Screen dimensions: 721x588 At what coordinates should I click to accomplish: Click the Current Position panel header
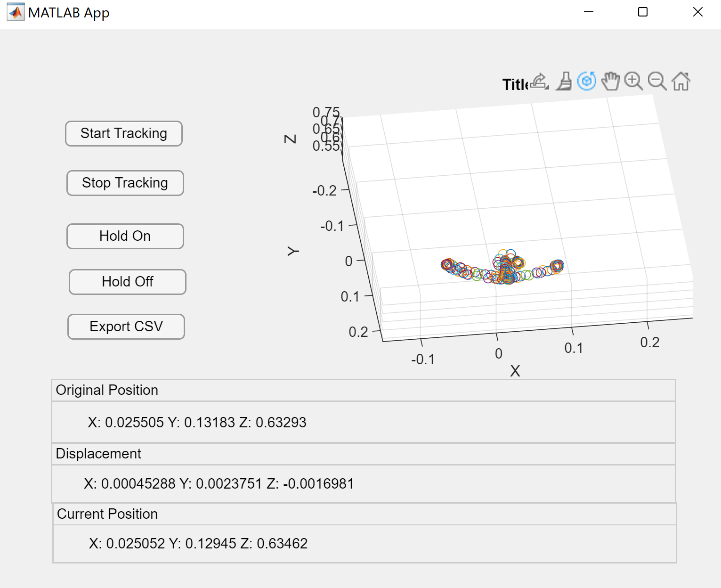[x=365, y=514]
